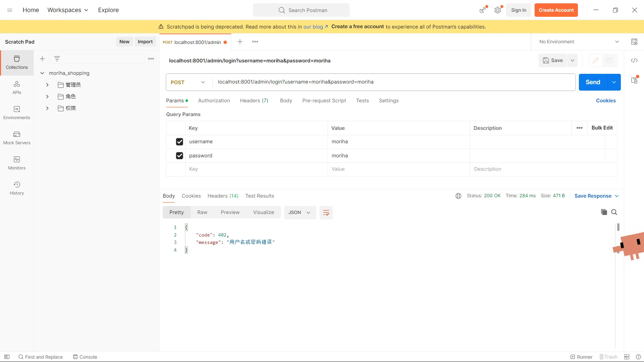Open the comments icon
Viewport: 644px width, 362px height.
click(609, 60)
